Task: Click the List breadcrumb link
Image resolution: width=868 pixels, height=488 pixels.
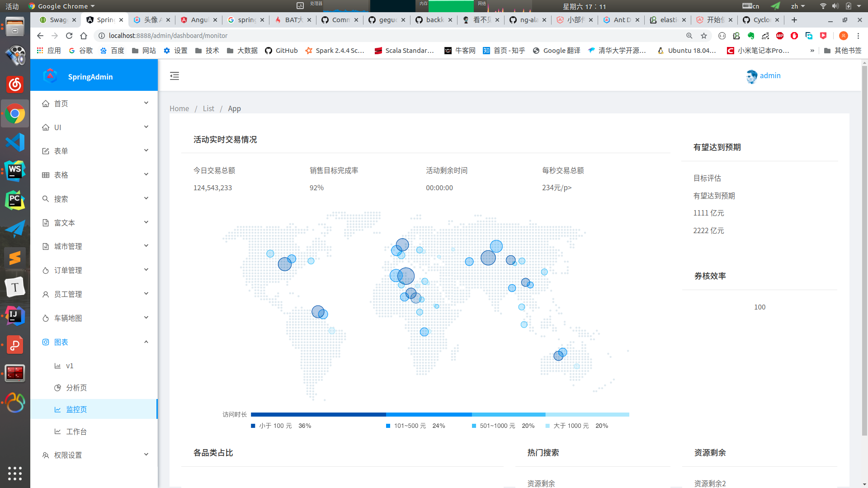Action: [x=208, y=108]
